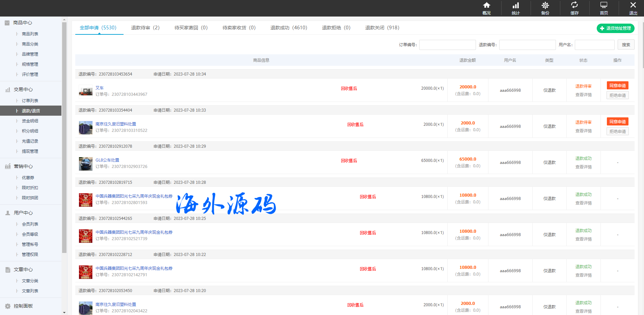The height and width of the screenshot is (315, 644).
Task: Expand the 控制面板 sidebar section
Action: (x=23, y=306)
